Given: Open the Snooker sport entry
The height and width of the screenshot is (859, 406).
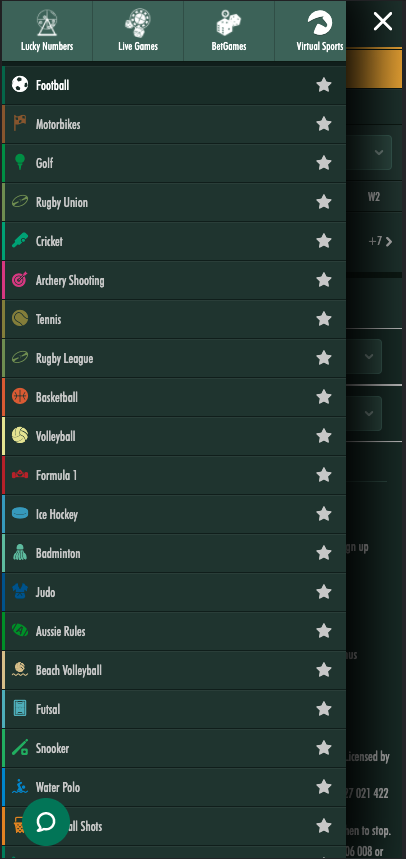Looking at the screenshot, I should [174, 748].
